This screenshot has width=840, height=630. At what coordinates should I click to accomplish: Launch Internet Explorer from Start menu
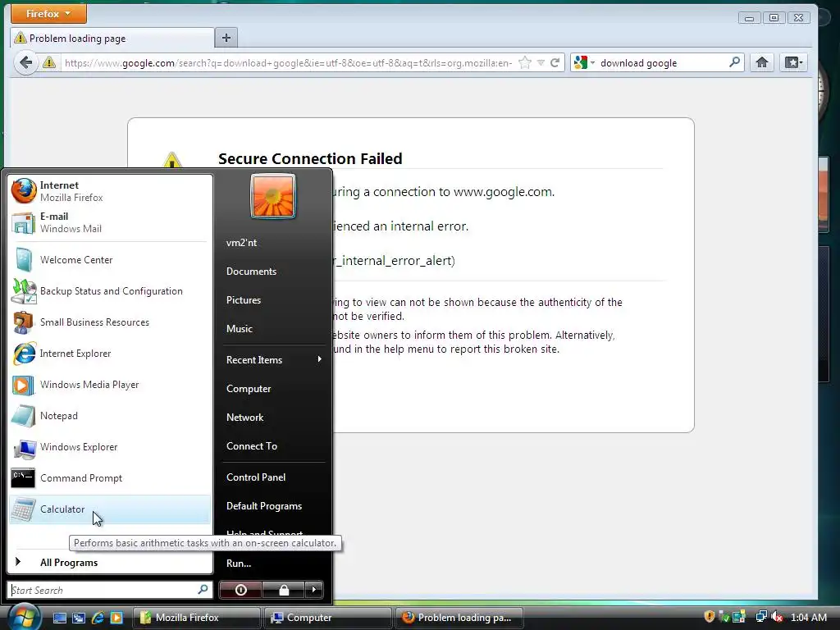[110, 354]
